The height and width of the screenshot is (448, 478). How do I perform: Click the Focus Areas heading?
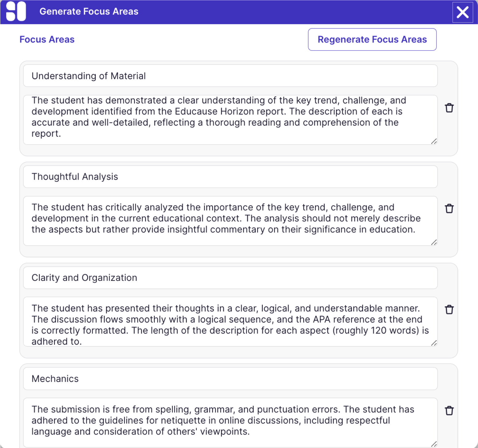tap(47, 39)
